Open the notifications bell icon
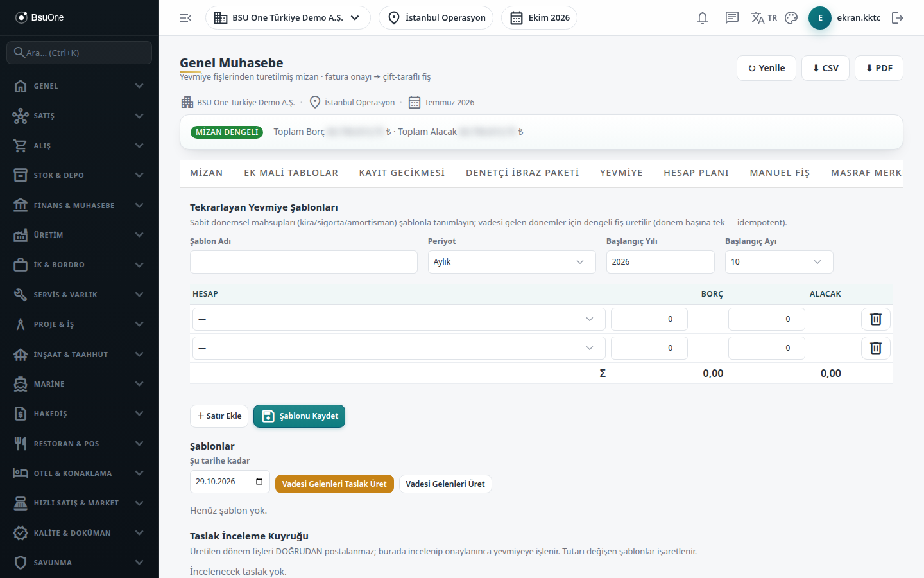Screen dimensions: 924x578 (703, 18)
